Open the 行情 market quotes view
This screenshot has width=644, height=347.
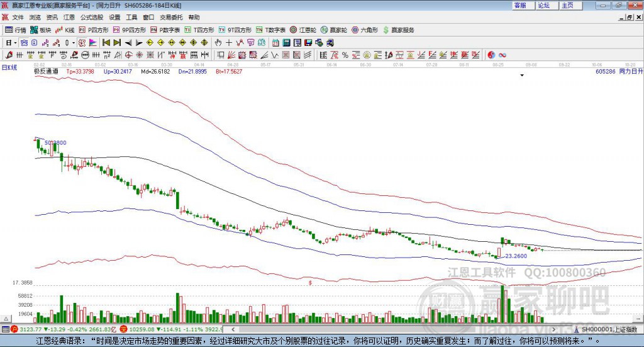click(16, 30)
